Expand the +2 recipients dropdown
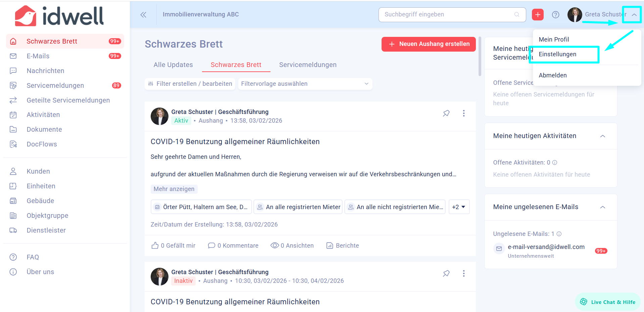 click(x=459, y=207)
